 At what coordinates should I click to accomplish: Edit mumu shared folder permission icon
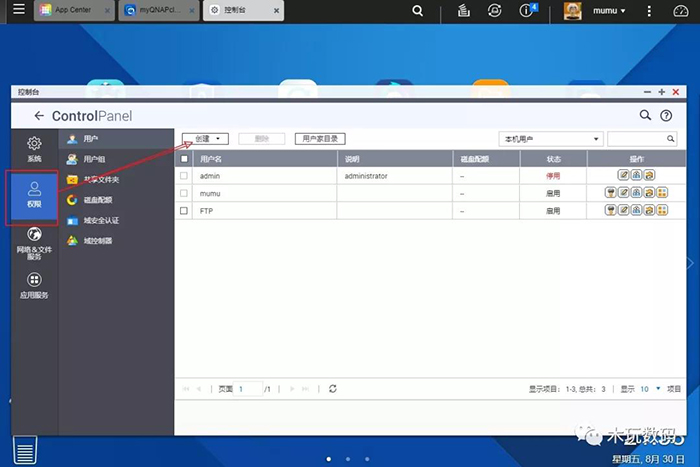tap(650, 192)
